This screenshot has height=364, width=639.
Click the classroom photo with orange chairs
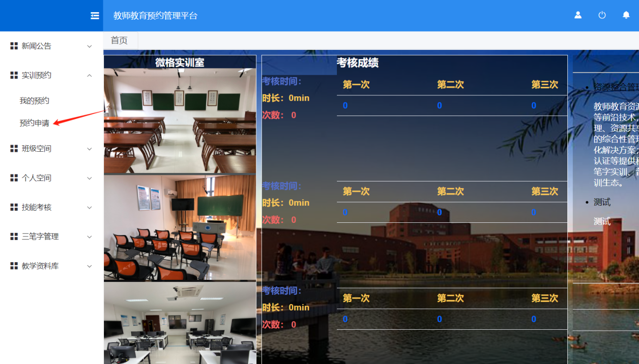180,227
